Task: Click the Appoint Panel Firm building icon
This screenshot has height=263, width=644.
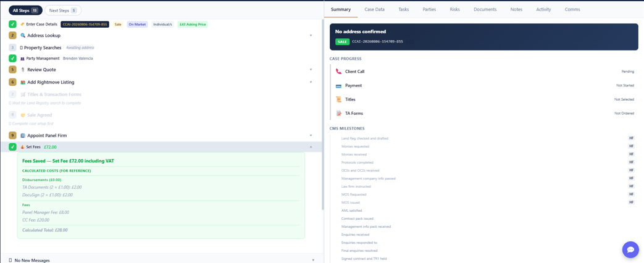Action: point(23,136)
